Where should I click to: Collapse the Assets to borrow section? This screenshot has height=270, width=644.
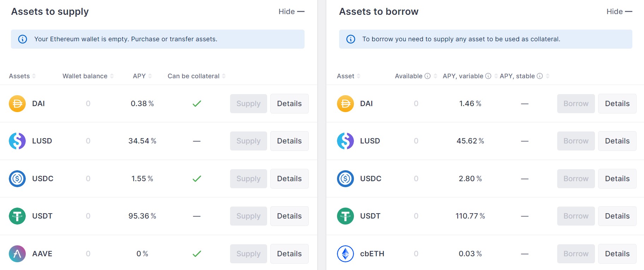click(620, 11)
